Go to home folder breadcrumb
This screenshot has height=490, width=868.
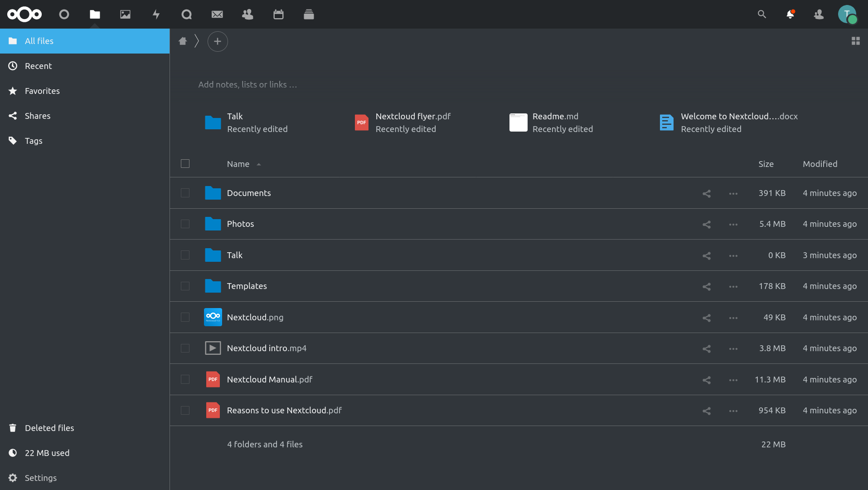pos(183,41)
